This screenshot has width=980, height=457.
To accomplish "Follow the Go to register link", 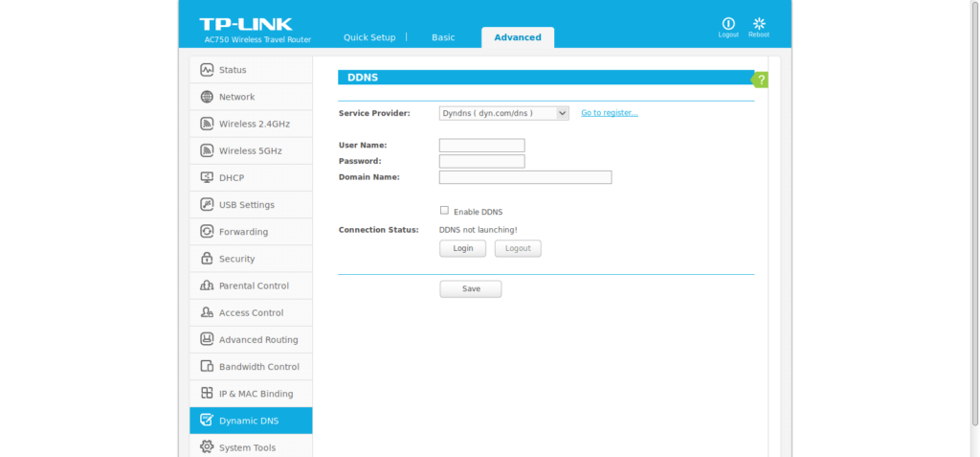I will tap(609, 113).
